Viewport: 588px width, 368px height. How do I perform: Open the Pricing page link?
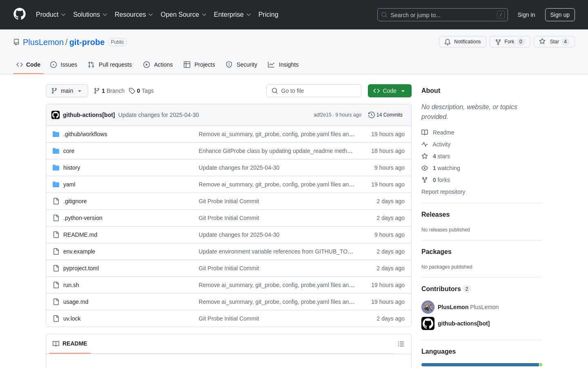[268, 15]
